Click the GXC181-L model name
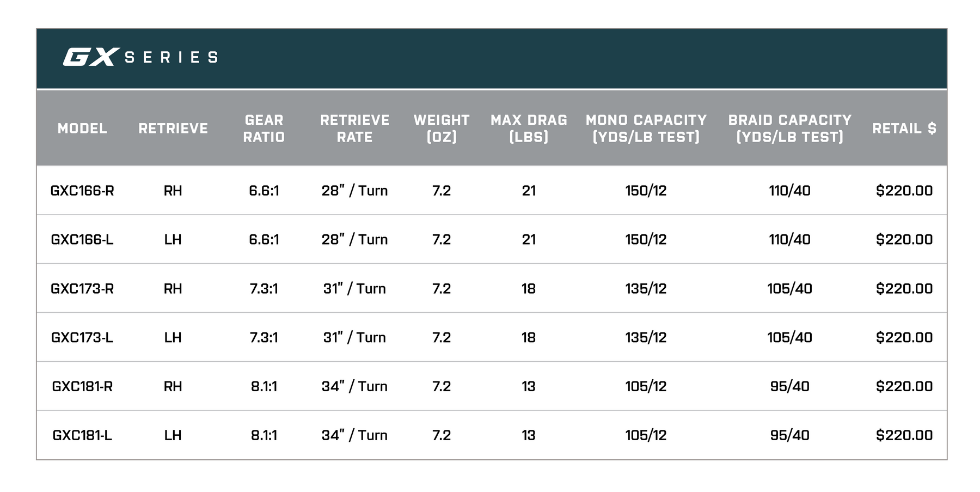 point(82,435)
